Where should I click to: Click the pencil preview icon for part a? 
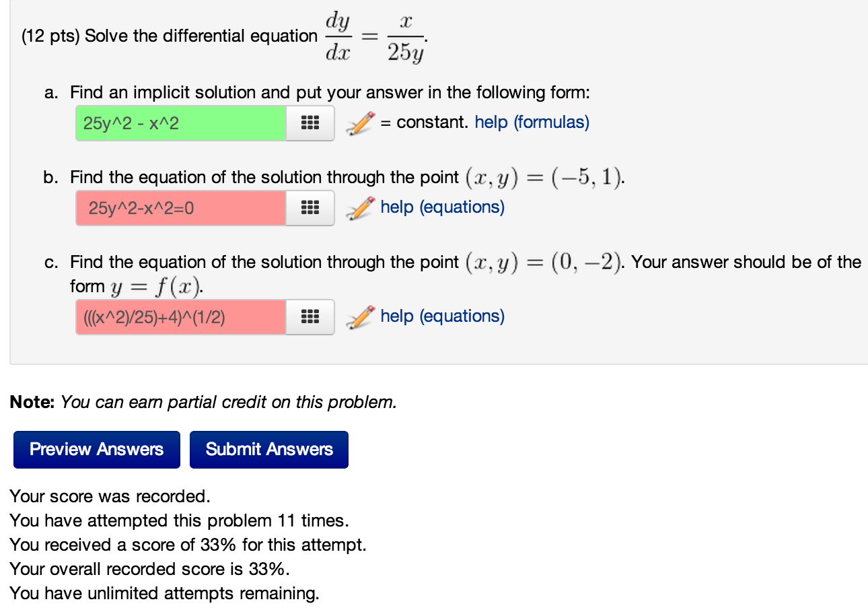pos(359,123)
